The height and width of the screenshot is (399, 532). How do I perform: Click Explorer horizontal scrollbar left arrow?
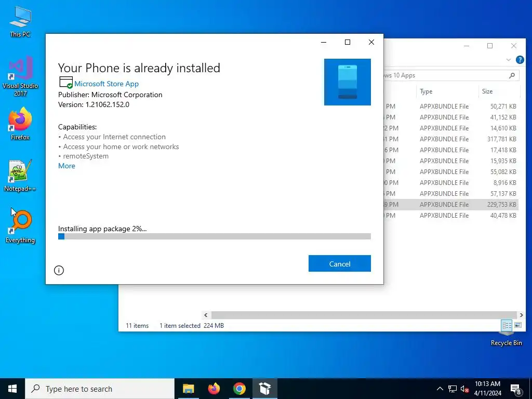point(206,315)
